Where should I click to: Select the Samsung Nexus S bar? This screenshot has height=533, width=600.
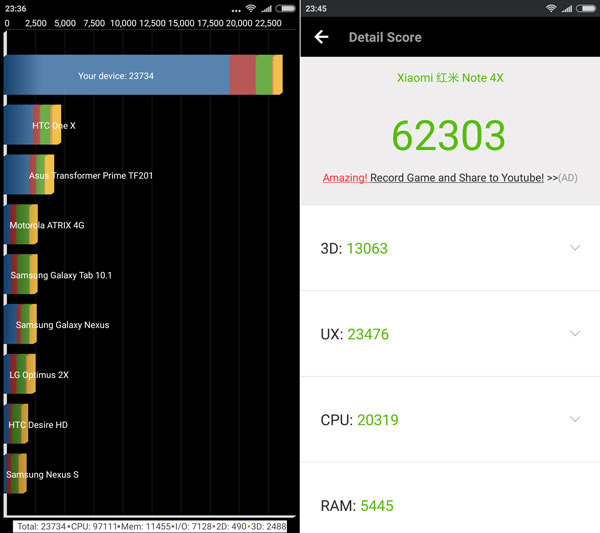15,473
